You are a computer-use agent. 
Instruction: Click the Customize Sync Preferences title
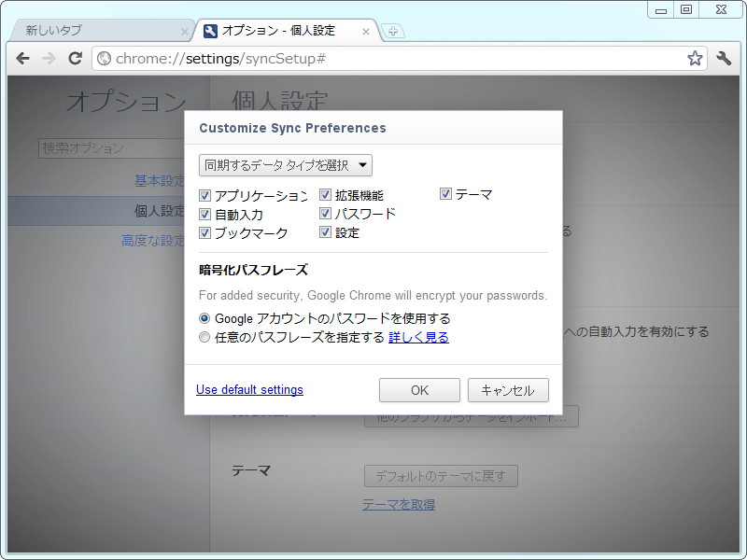point(292,128)
